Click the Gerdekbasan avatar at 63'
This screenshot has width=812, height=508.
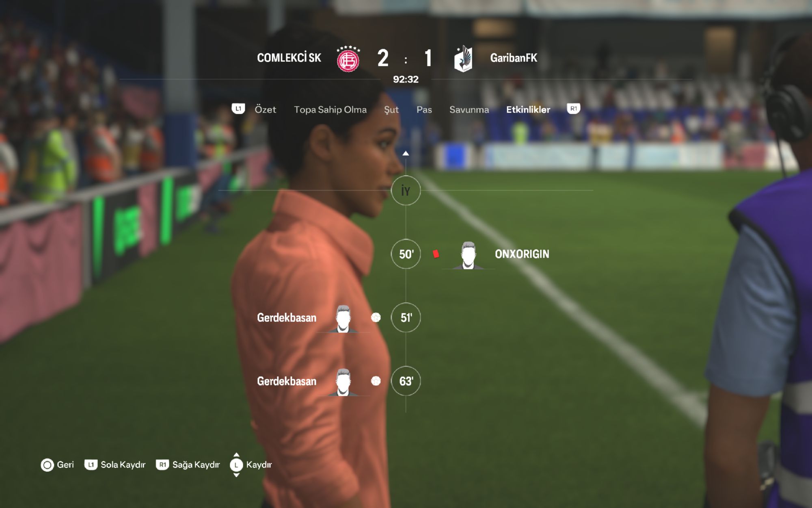click(343, 382)
